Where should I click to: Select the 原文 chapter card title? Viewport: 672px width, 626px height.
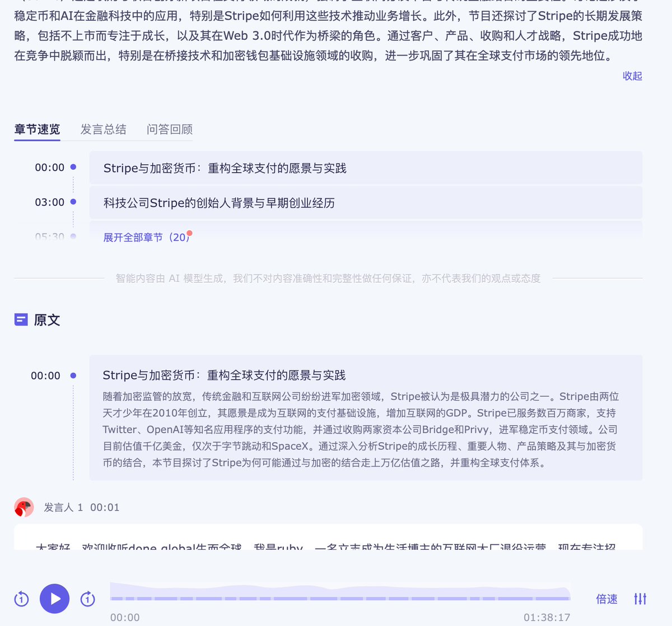point(224,375)
